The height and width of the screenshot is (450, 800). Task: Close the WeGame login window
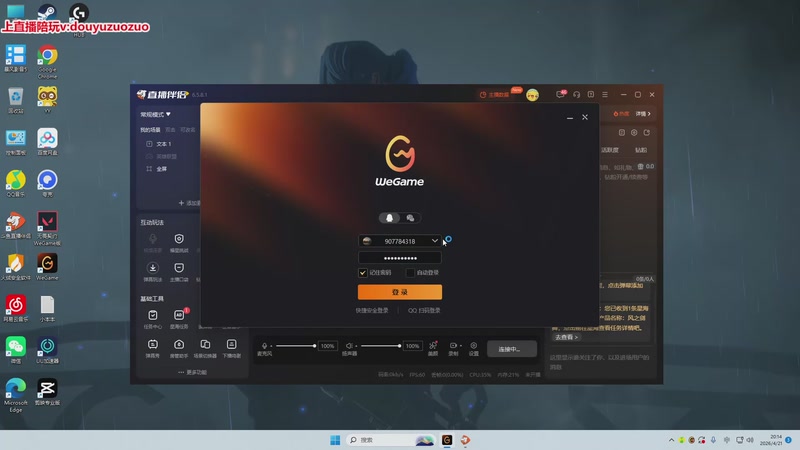click(585, 117)
